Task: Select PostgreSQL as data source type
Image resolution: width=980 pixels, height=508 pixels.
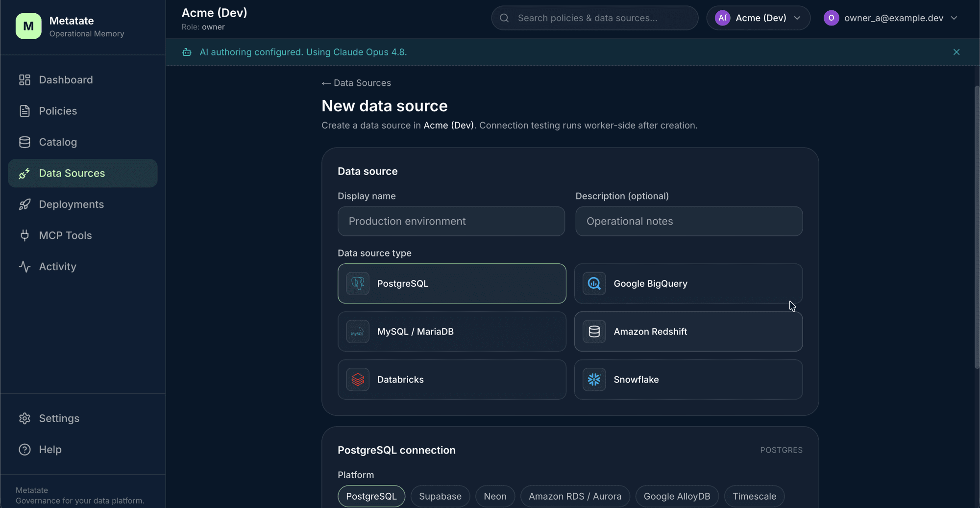Action: [x=452, y=283]
